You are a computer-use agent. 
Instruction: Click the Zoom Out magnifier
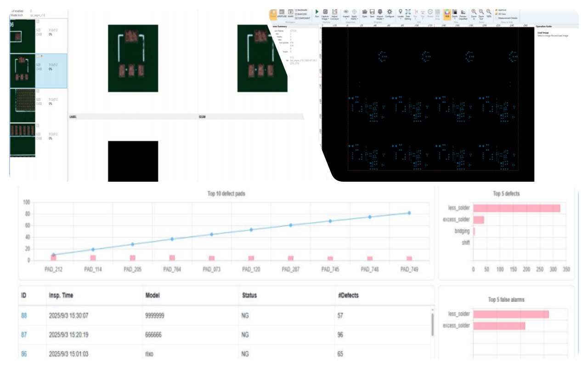[481, 12]
